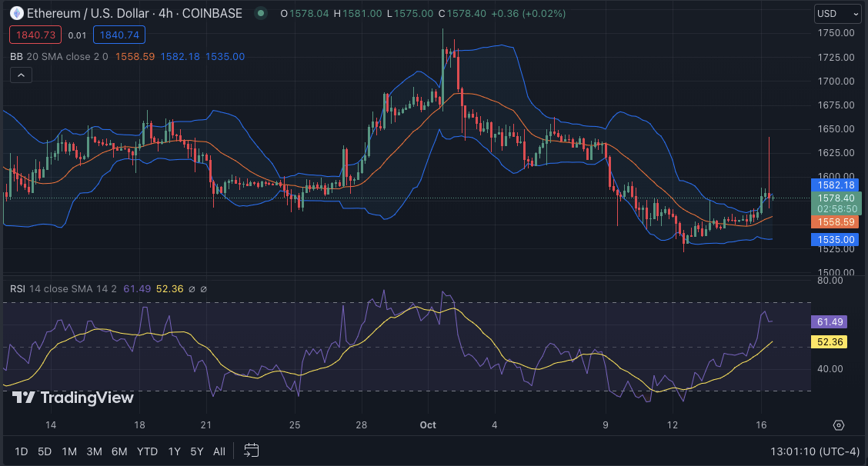Click the blue 1840.74 buy button
The width and height of the screenshot is (868, 466).
(x=119, y=35)
